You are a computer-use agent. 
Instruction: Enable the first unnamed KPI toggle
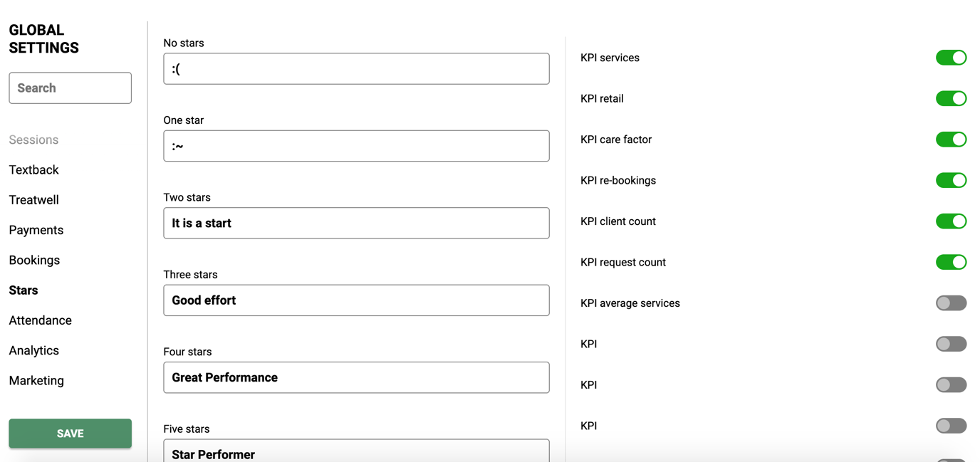pos(952,344)
